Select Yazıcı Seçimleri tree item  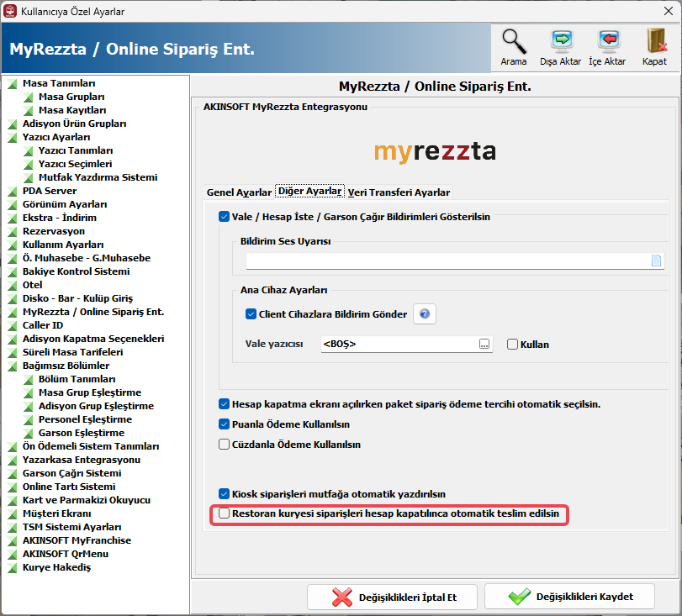[75, 165]
